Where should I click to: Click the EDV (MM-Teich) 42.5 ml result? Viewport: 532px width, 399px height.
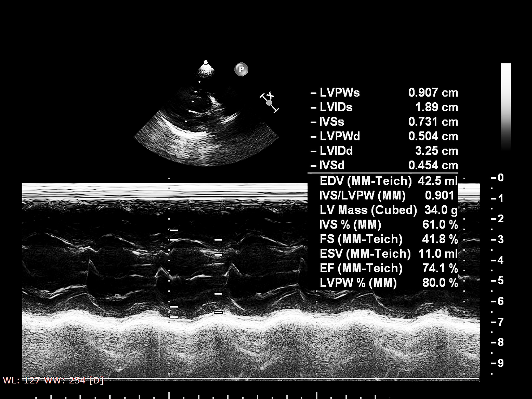click(389, 181)
